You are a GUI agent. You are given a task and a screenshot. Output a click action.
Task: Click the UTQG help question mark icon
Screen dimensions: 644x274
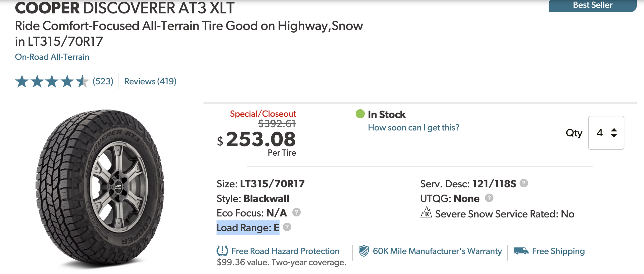(489, 198)
